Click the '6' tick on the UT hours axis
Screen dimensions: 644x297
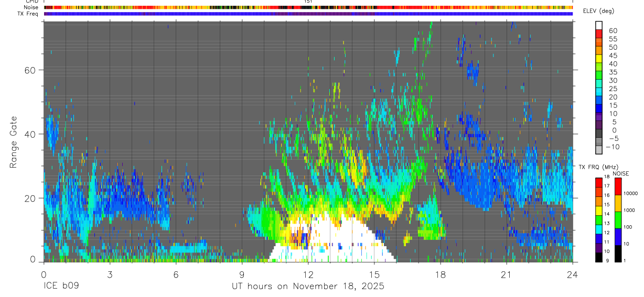[176, 274]
